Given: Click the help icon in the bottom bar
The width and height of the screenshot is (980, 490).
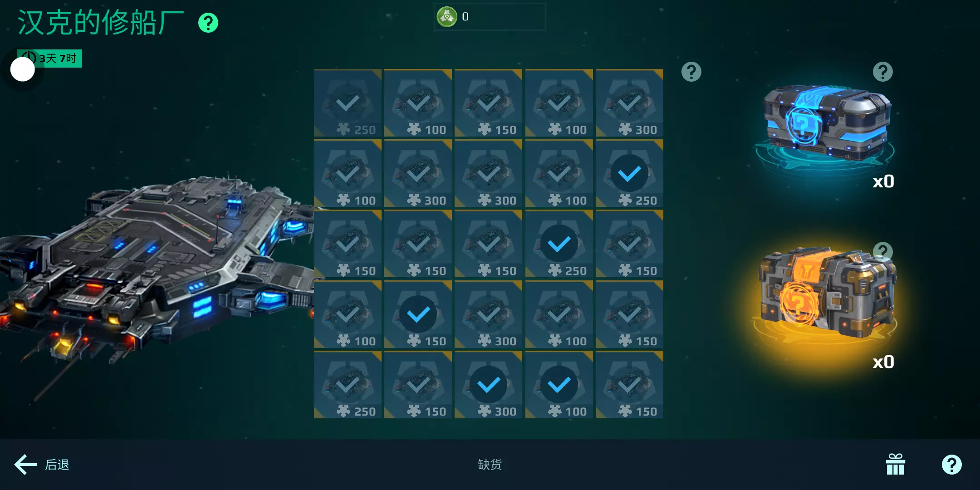Looking at the screenshot, I should click(x=952, y=465).
